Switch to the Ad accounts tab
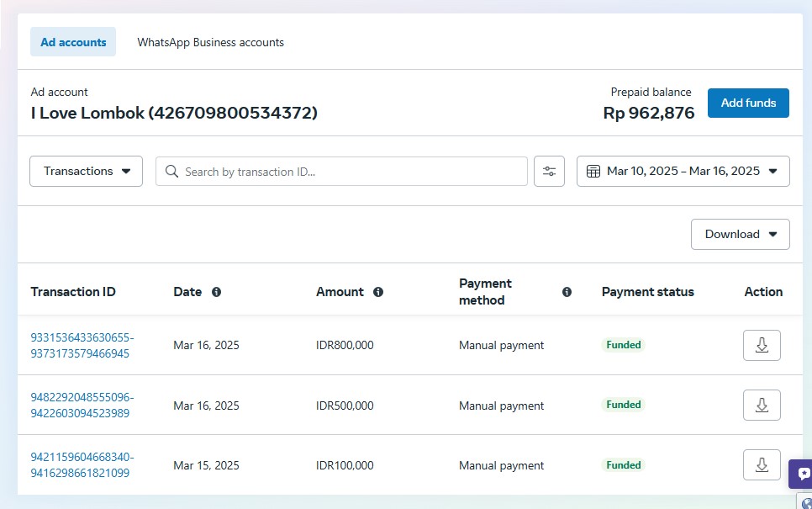 tap(73, 42)
